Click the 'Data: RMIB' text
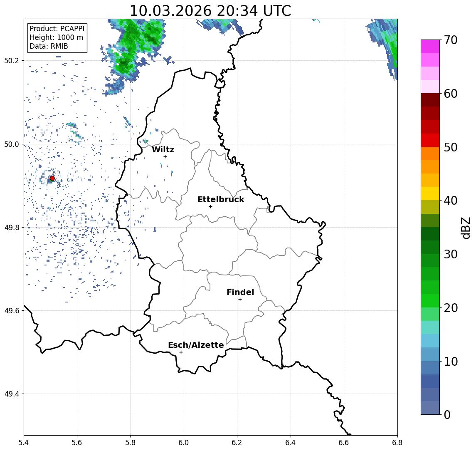 (x=49, y=46)
